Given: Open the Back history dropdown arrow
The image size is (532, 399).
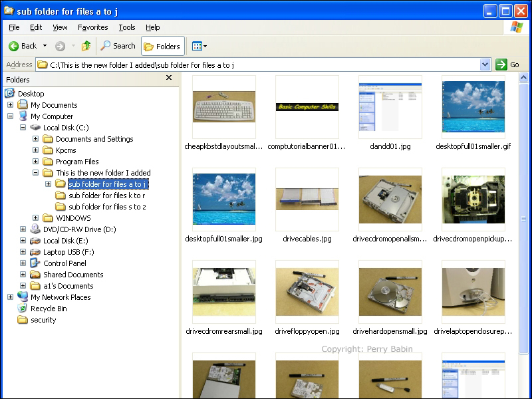Looking at the screenshot, I should pos(45,46).
